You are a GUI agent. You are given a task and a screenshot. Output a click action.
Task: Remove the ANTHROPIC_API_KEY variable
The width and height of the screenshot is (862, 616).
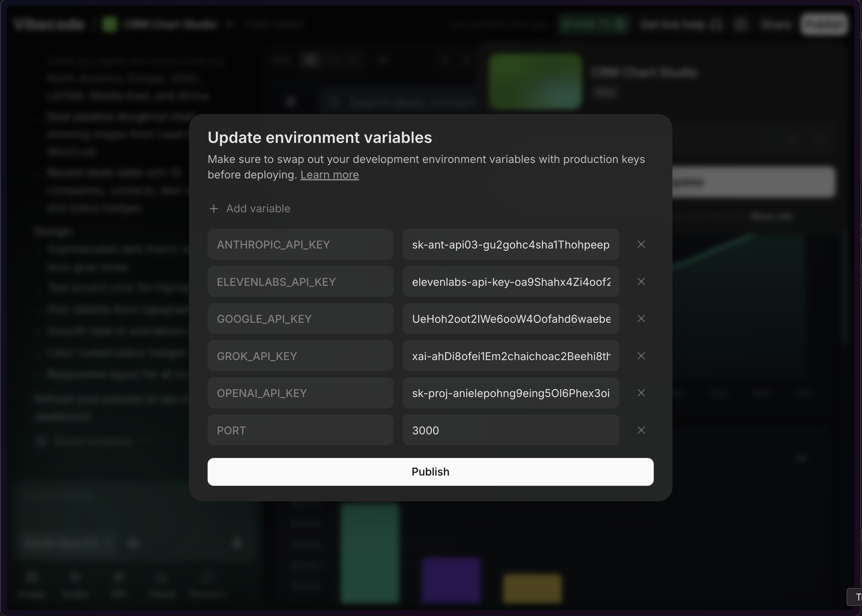(641, 244)
